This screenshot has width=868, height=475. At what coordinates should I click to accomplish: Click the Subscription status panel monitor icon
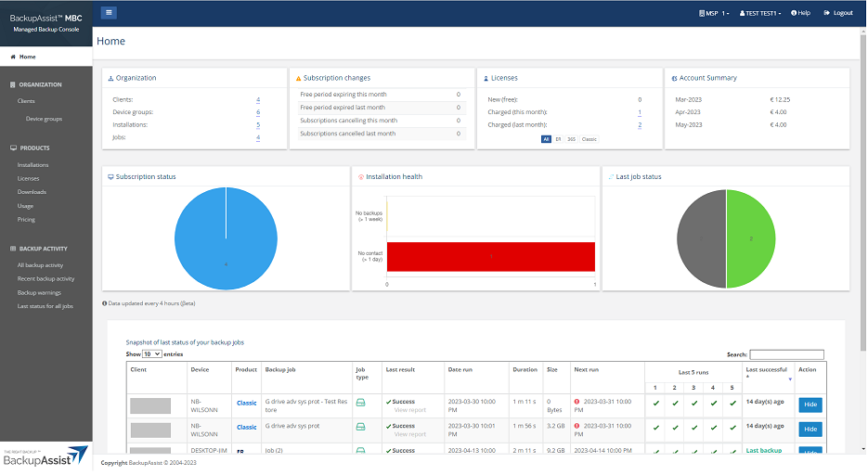pyautogui.click(x=110, y=177)
